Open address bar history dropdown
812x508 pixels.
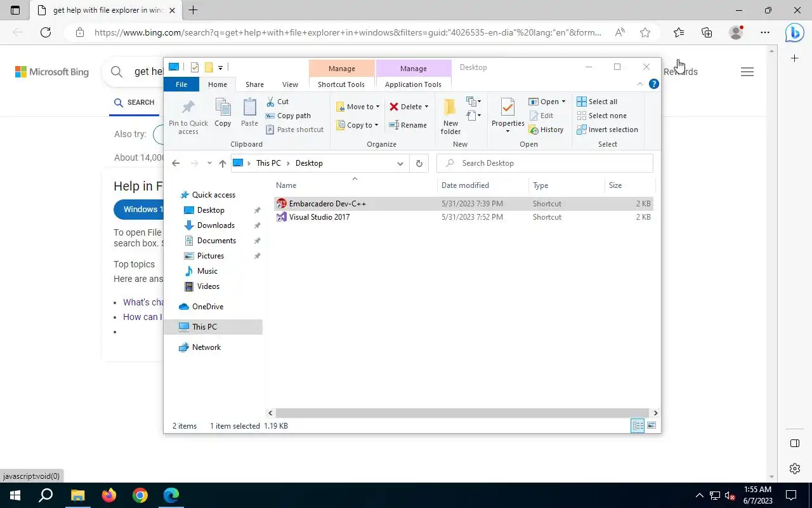point(400,163)
